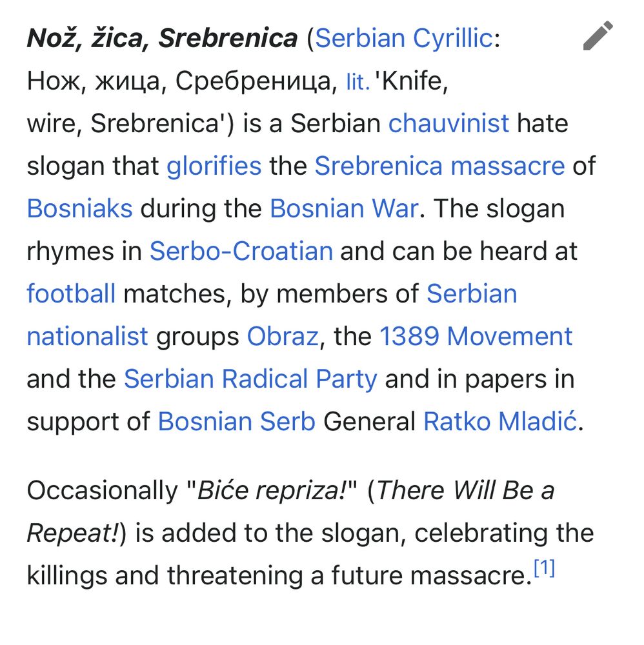Open the Bosnian War page
Image resolution: width=644 pixels, height=645 pixels.
(x=338, y=208)
